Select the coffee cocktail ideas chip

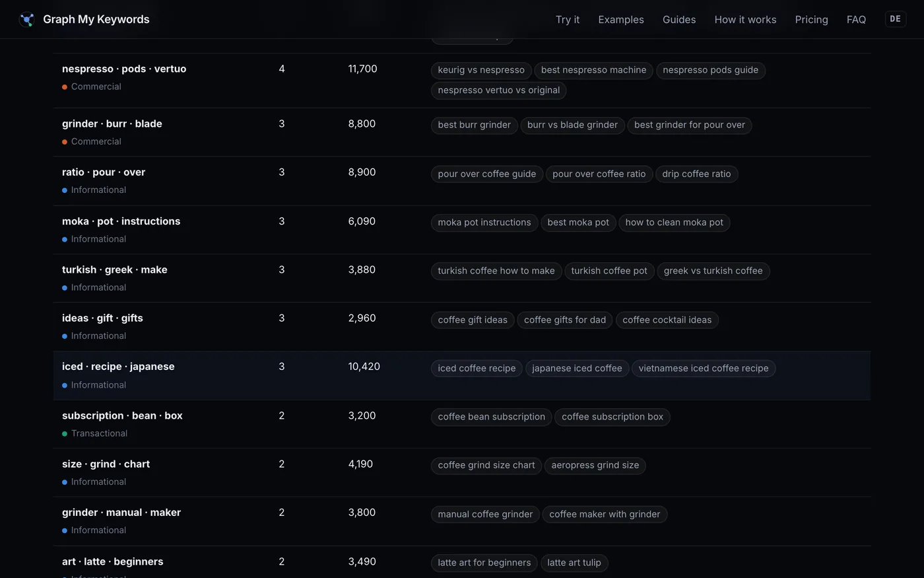(x=667, y=320)
